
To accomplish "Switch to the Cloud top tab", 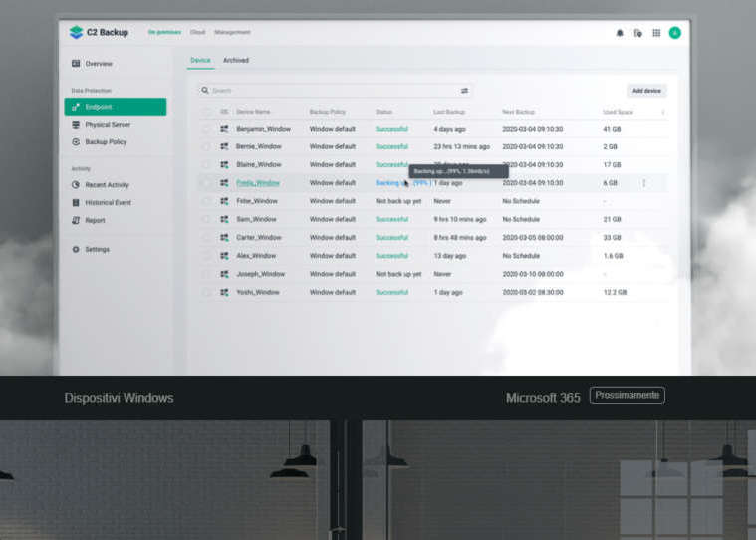I will click(x=197, y=32).
